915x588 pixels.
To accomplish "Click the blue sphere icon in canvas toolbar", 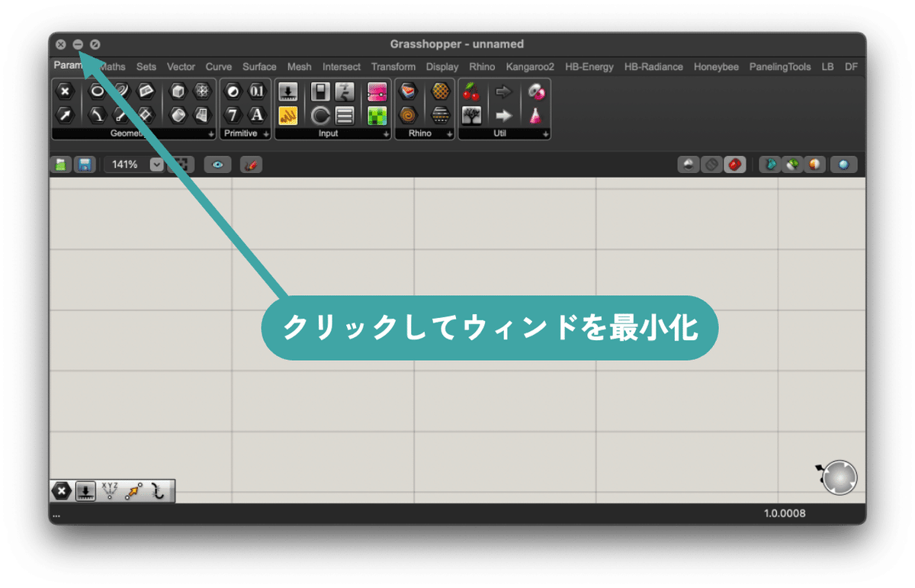I will click(843, 164).
